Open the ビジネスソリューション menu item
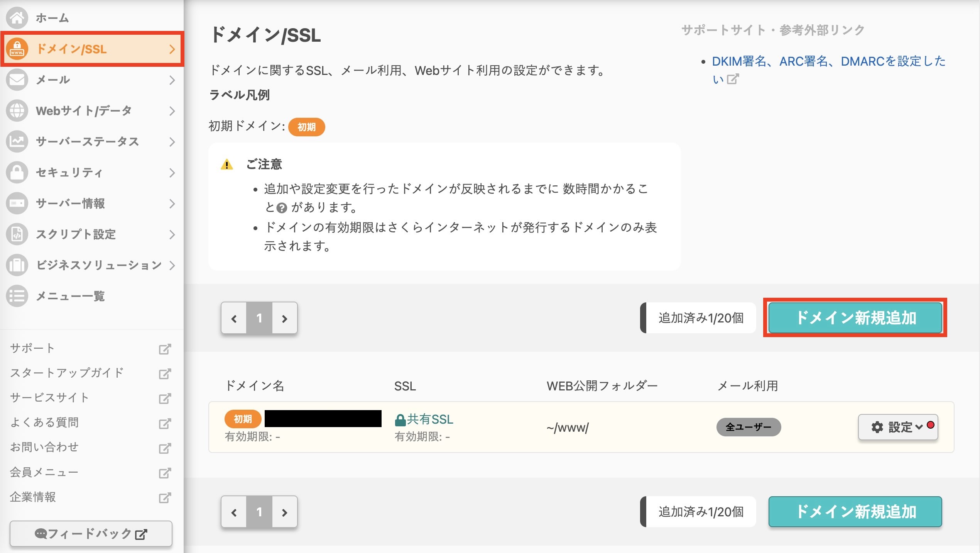980x553 pixels. coord(92,265)
